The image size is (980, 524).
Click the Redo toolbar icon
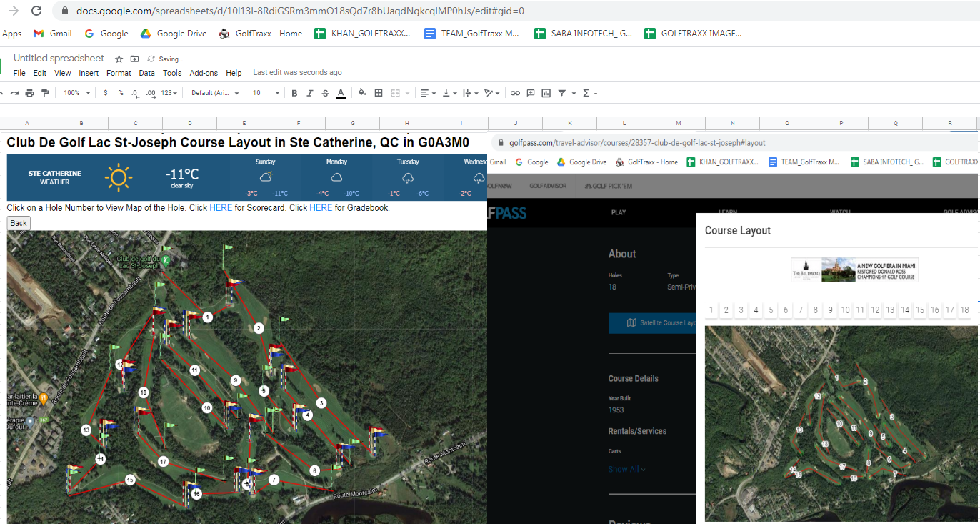point(15,93)
